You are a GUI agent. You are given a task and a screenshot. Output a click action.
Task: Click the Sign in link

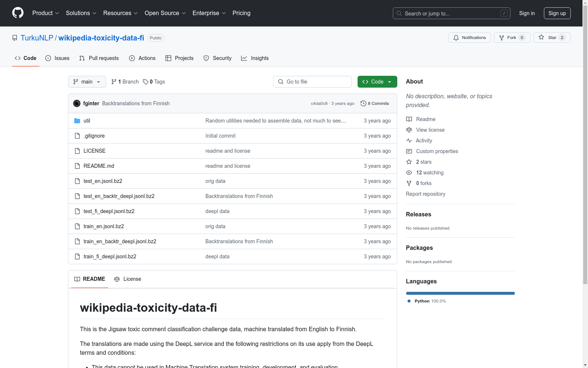pyautogui.click(x=527, y=13)
